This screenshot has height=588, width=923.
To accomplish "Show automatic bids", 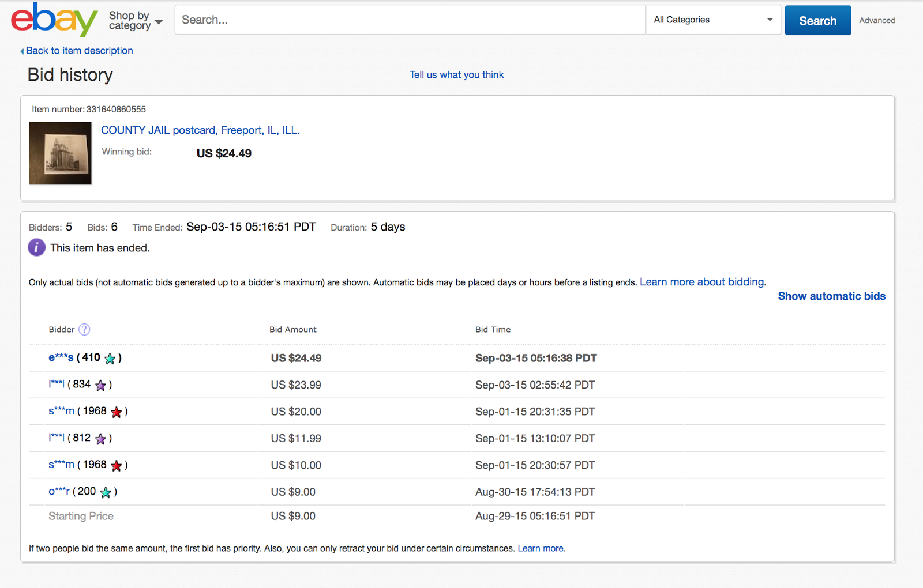I will 831,296.
